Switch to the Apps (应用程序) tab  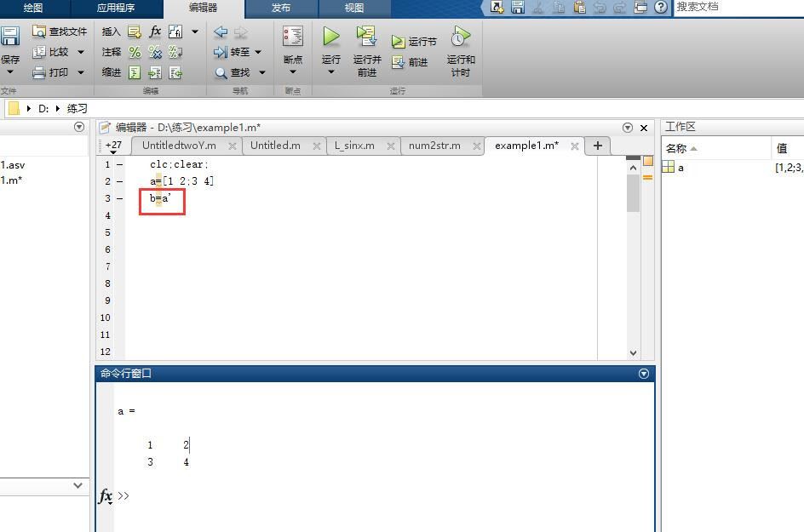pyautogui.click(x=116, y=8)
